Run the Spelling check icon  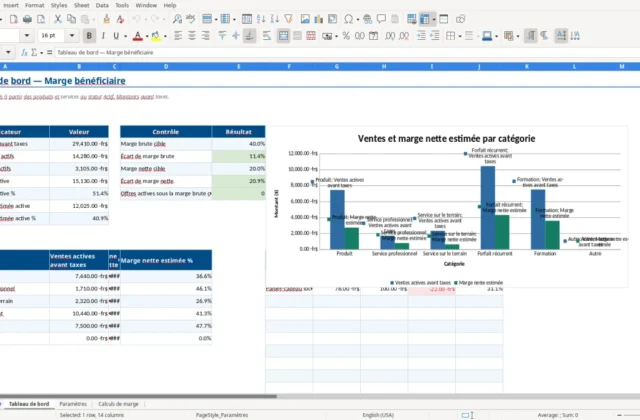(x=191, y=19)
